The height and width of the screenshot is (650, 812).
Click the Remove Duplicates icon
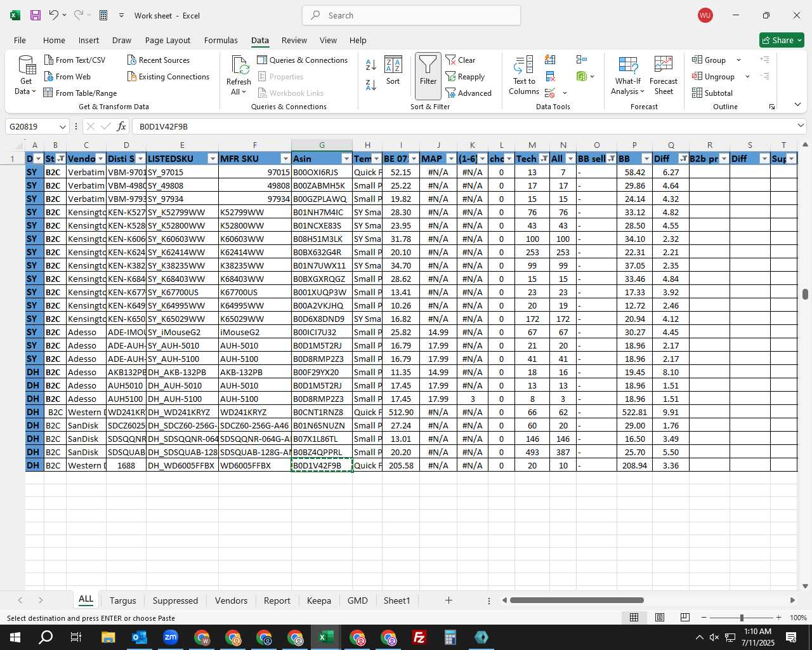(550, 76)
